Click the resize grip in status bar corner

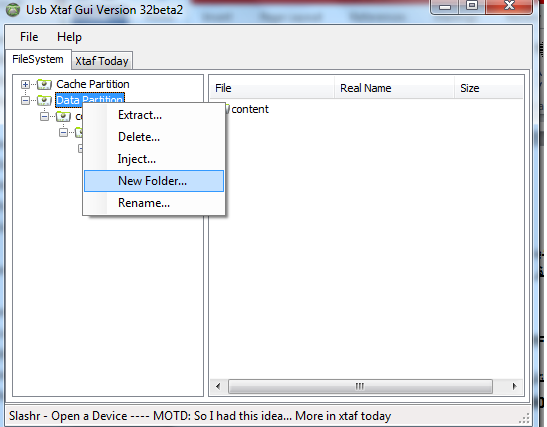[x=524, y=418]
